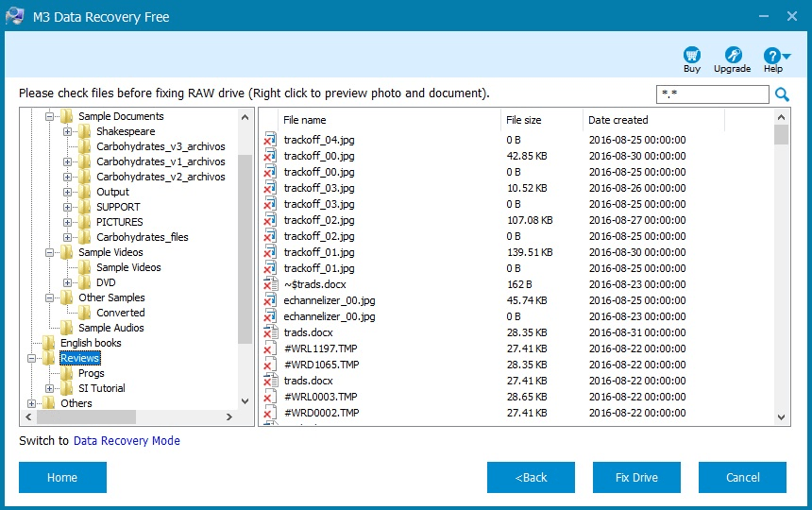
Task: Click the Shakespeare folder icon
Action: pyautogui.click(x=84, y=131)
